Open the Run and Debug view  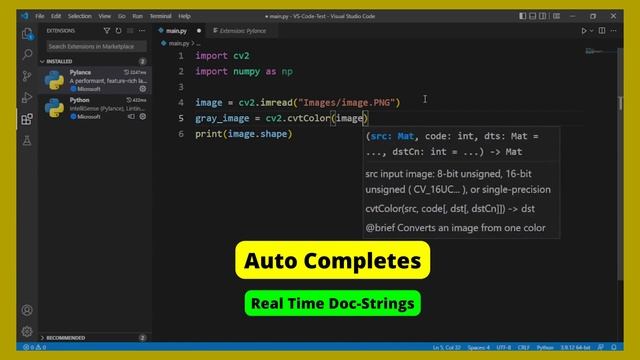tap(27, 98)
